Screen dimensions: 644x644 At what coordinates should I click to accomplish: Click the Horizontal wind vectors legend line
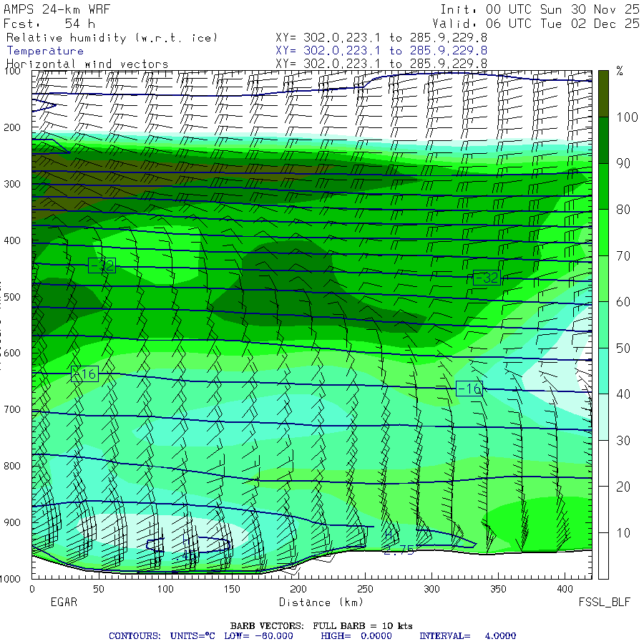tap(87, 64)
